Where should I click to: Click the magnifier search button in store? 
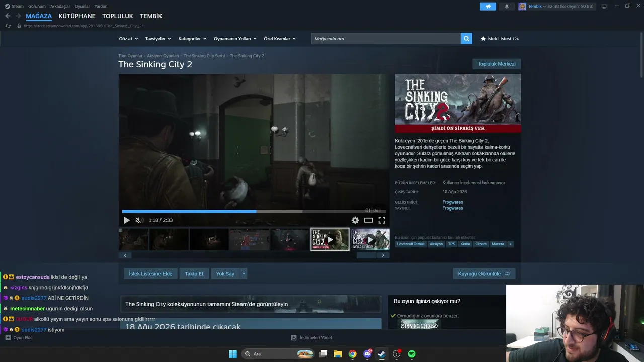click(466, 39)
